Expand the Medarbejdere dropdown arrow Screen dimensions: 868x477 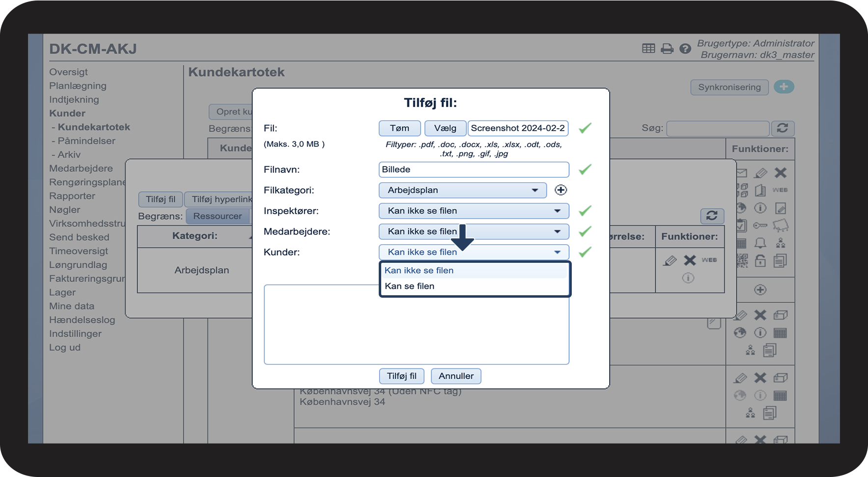[x=557, y=231]
